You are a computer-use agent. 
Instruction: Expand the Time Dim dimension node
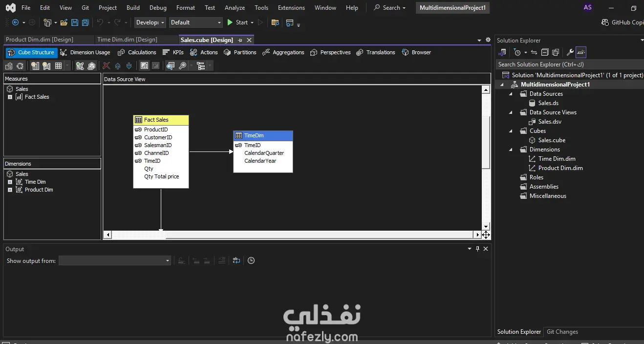point(10,182)
